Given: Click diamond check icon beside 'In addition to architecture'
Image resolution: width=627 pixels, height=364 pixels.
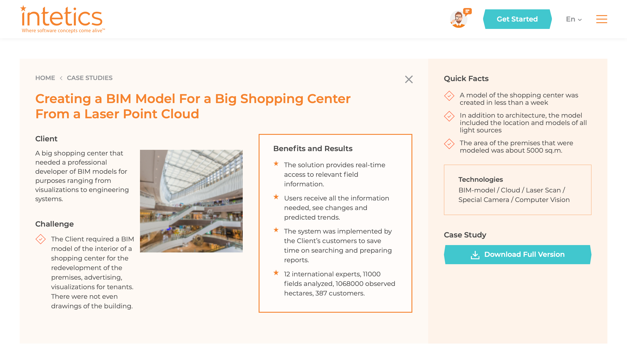Looking at the screenshot, I should [x=449, y=116].
